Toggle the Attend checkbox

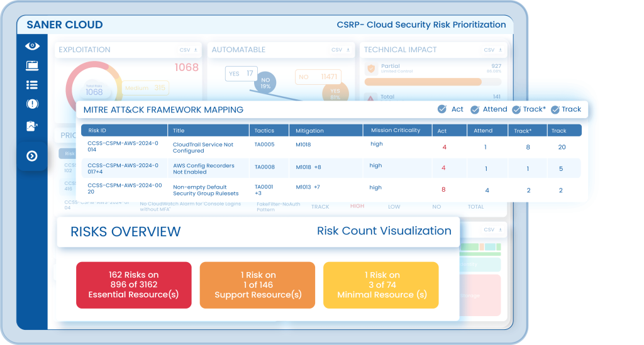click(x=475, y=109)
